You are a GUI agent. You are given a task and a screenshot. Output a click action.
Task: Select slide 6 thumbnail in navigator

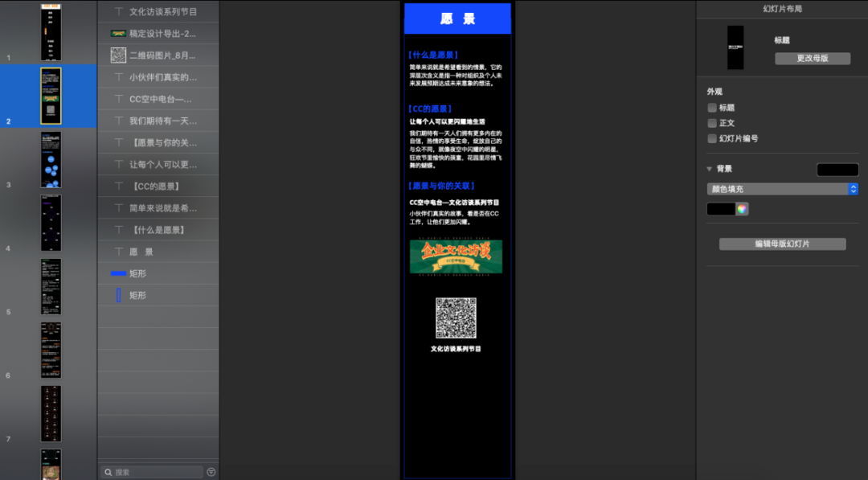tap(51, 351)
